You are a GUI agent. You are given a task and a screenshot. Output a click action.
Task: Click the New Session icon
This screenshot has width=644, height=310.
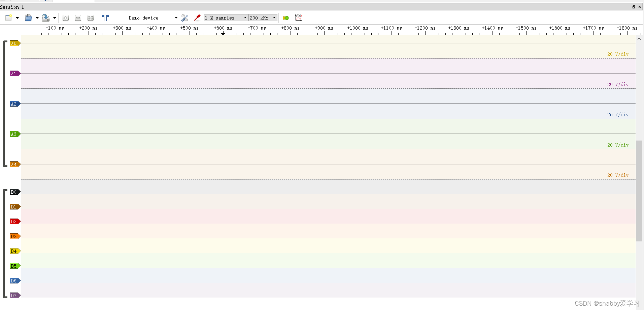point(8,17)
